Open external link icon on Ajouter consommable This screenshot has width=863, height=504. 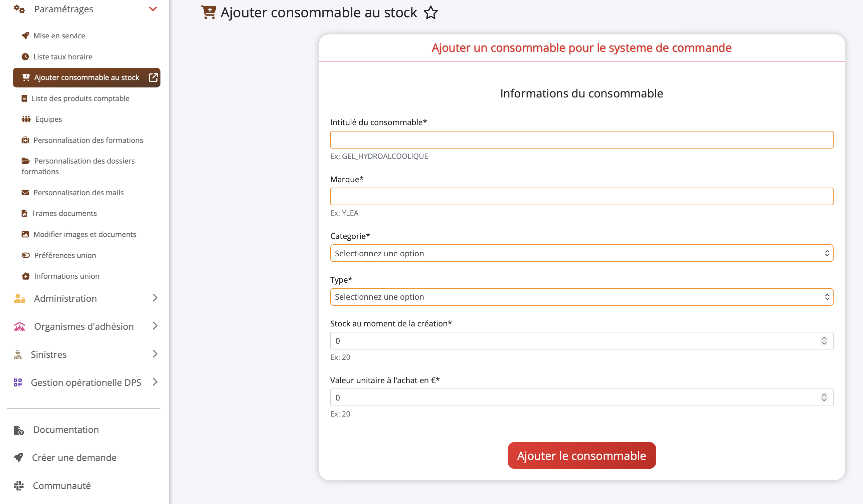(153, 77)
